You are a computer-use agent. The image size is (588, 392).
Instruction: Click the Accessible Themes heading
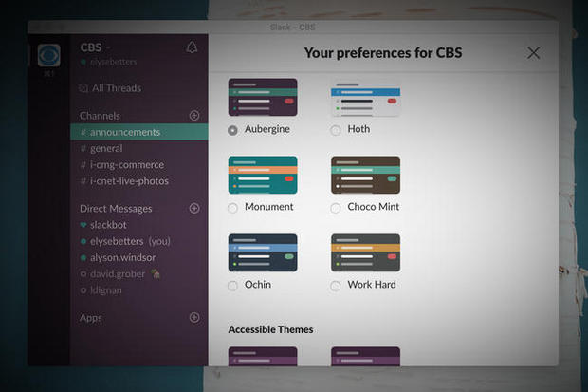[270, 329]
